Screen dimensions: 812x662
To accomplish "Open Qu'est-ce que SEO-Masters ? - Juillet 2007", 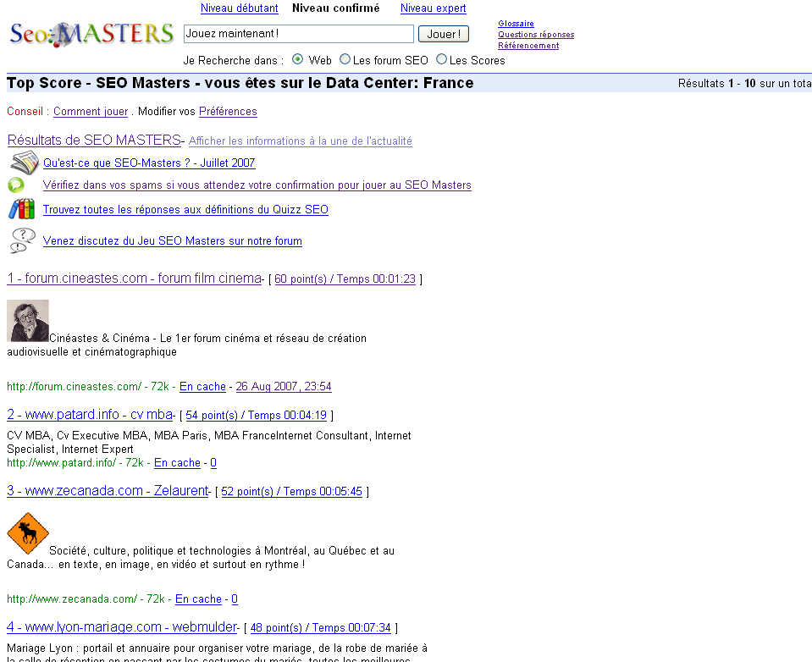I will pos(149,163).
